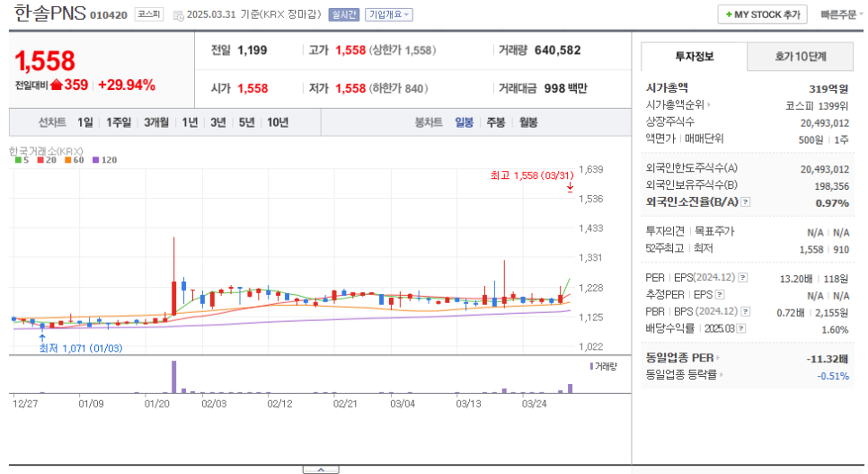
Task: Click the 코스피 1399위 ranking value
Action: coord(817,106)
